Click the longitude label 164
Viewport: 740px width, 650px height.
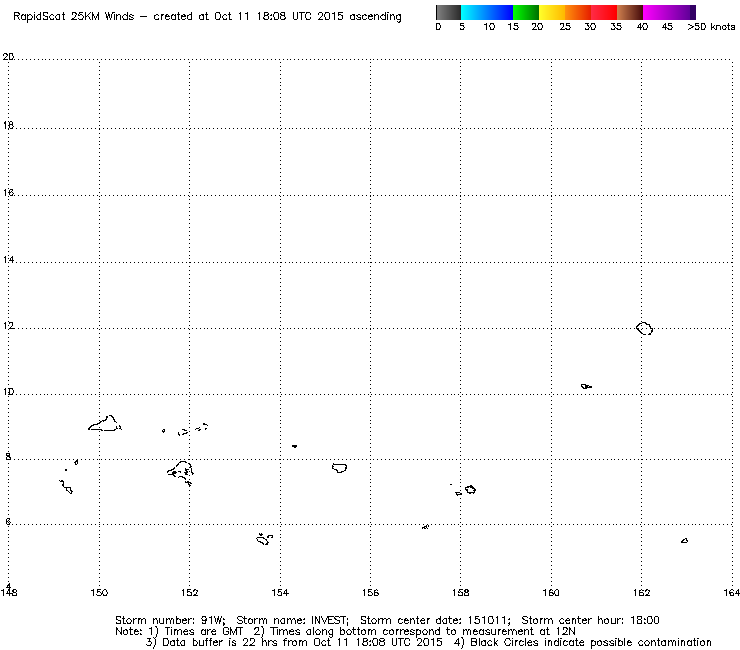[731, 592]
